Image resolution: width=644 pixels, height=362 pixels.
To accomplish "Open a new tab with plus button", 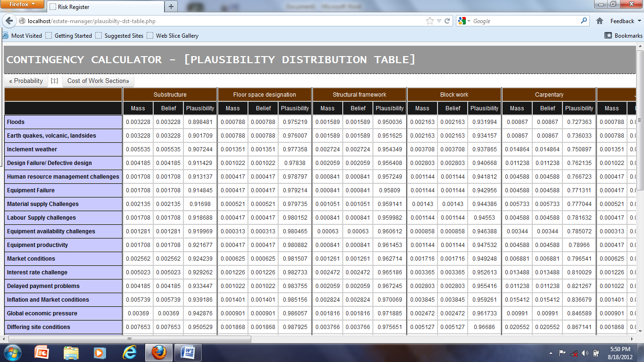I will coord(171,7).
